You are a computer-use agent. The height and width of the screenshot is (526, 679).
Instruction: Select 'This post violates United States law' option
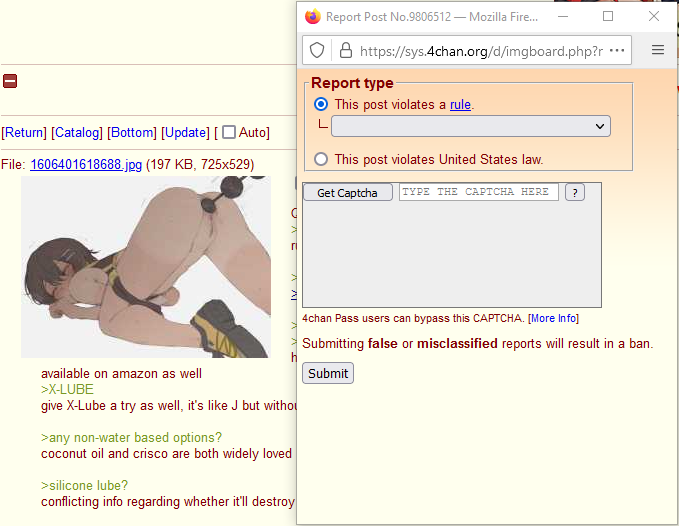[x=321, y=159]
